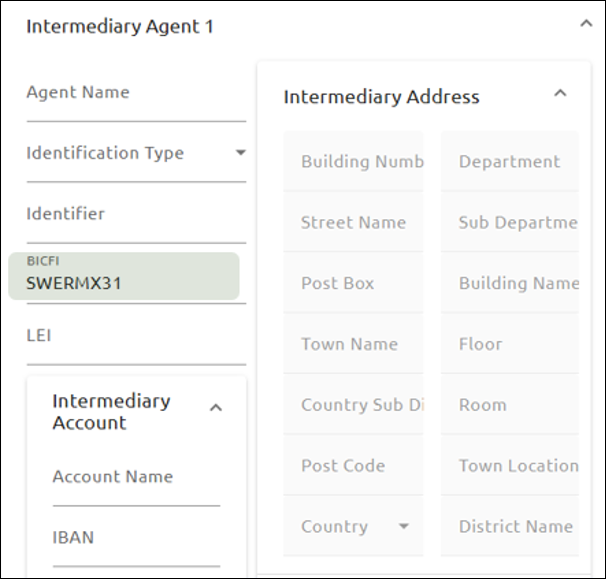Open the Country dropdown
606x579 pixels.
point(353,526)
